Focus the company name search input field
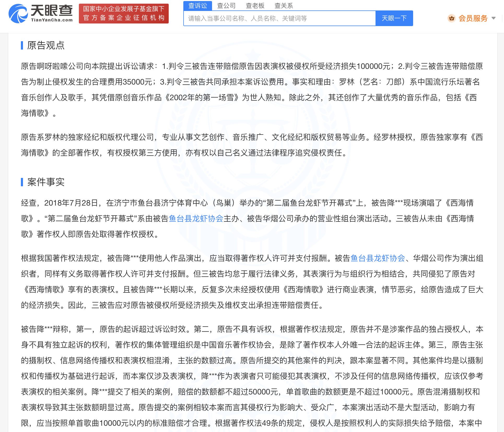 (x=280, y=18)
